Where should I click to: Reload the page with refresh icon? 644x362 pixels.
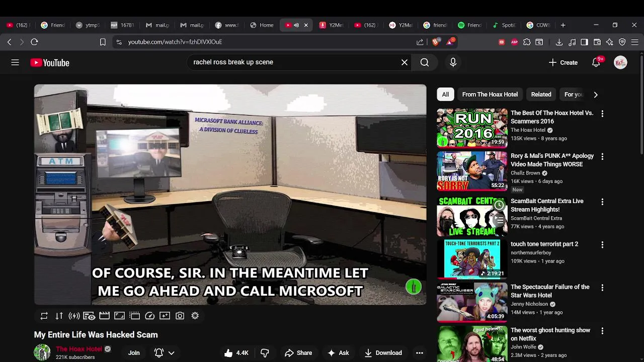pyautogui.click(x=34, y=42)
